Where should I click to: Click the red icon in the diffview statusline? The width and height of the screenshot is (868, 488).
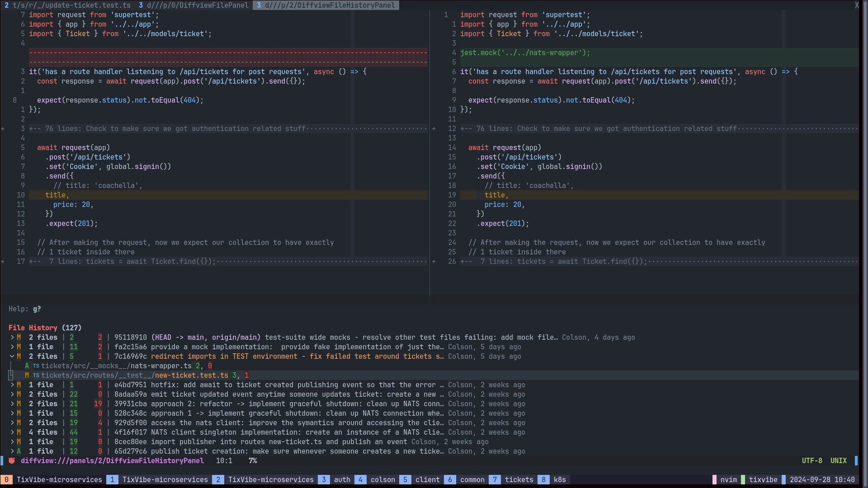[12, 461]
